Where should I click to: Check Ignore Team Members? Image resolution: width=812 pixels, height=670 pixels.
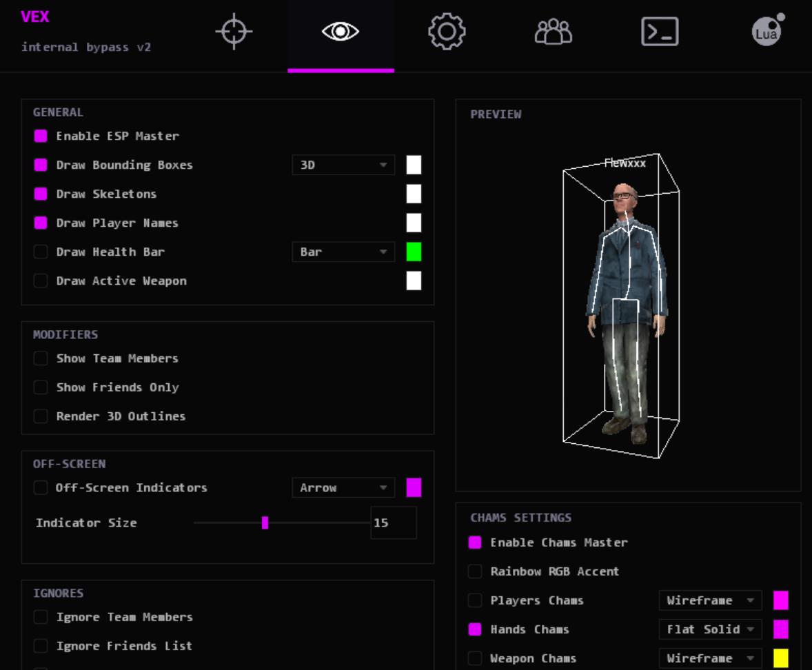41,617
